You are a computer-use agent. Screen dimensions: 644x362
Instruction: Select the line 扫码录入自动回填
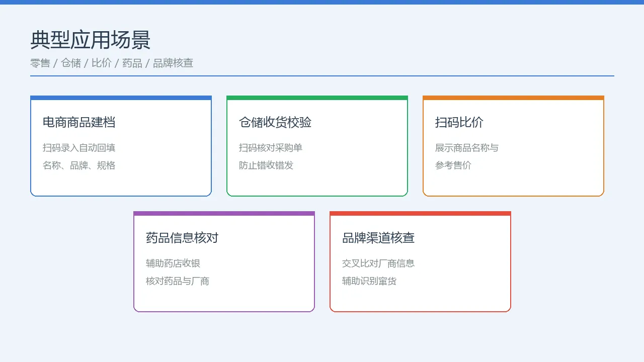[x=79, y=148]
